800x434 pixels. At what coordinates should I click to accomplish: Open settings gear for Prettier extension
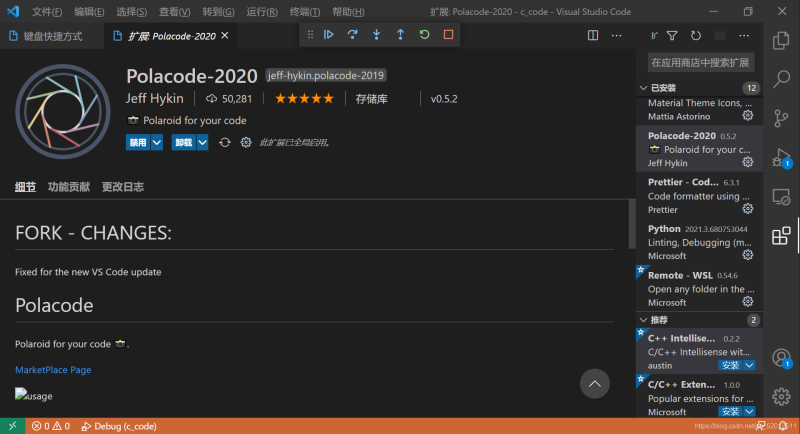tap(747, 209)
